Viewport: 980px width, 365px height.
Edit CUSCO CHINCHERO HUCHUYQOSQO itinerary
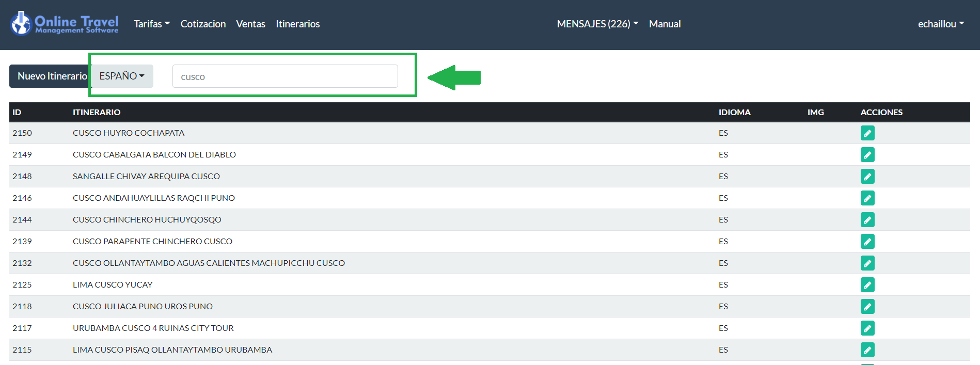[867, 220]
